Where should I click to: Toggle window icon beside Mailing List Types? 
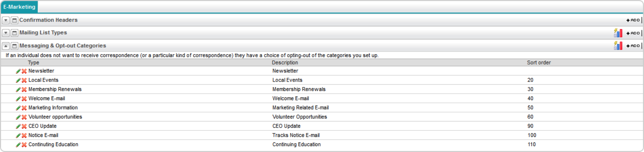14,33
